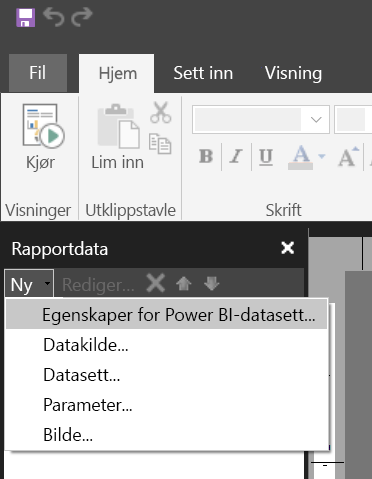Image resolution: width=372 pixels, height=479 pixels.
Task: Apply the font color button
Action: point(301,157)
